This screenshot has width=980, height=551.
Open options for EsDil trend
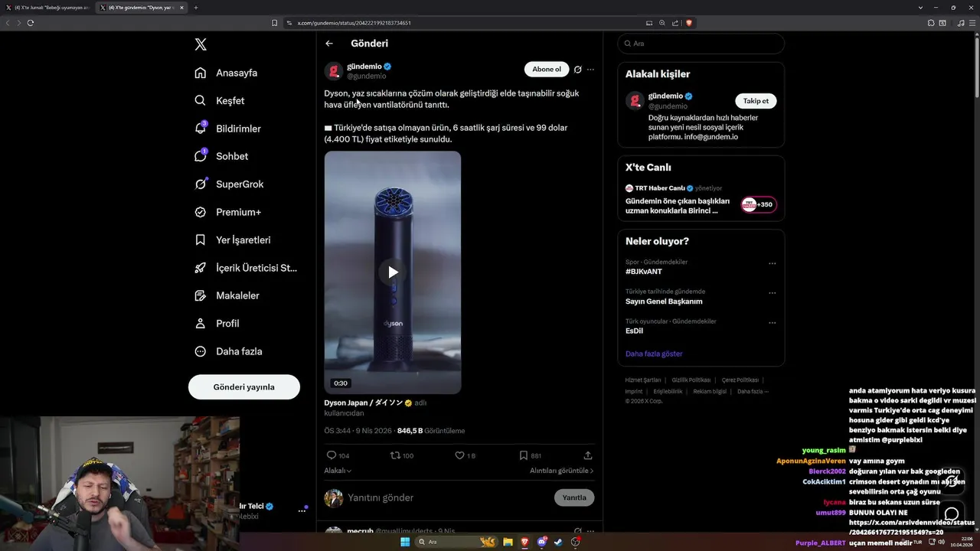tap(772, 323)
